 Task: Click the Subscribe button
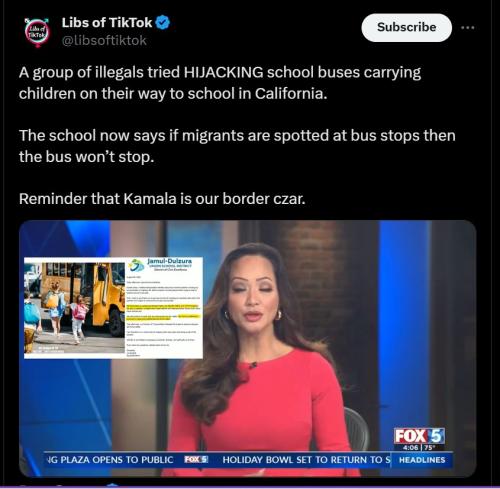[x=406, y=28]
